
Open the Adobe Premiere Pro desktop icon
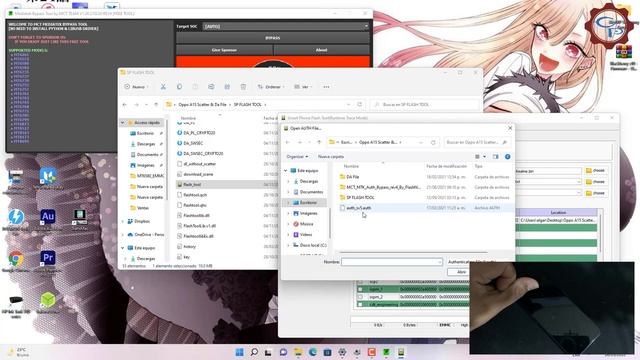click(48, 258)
